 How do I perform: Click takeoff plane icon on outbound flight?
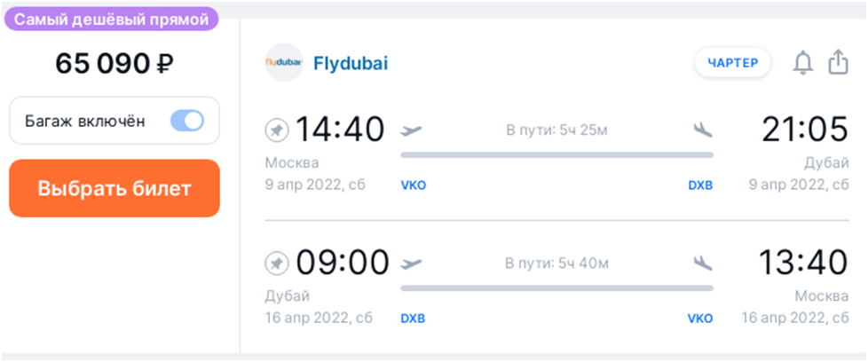(411, 131)
